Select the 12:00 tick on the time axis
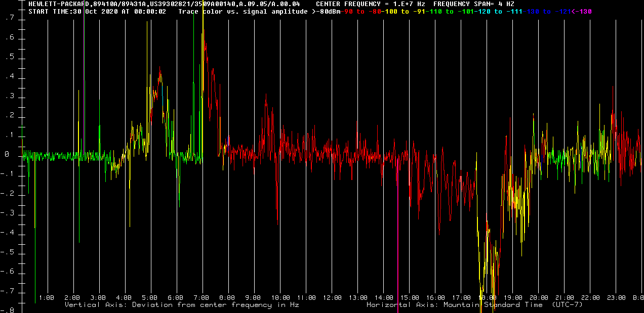This screenshot has height=313, width=644. tap(332, 298)
